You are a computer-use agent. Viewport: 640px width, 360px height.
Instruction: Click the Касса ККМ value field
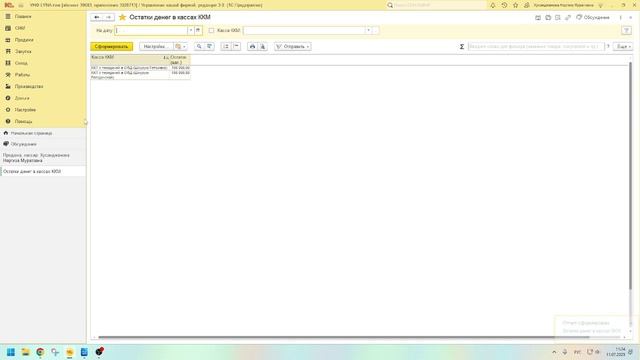point(304,30)
